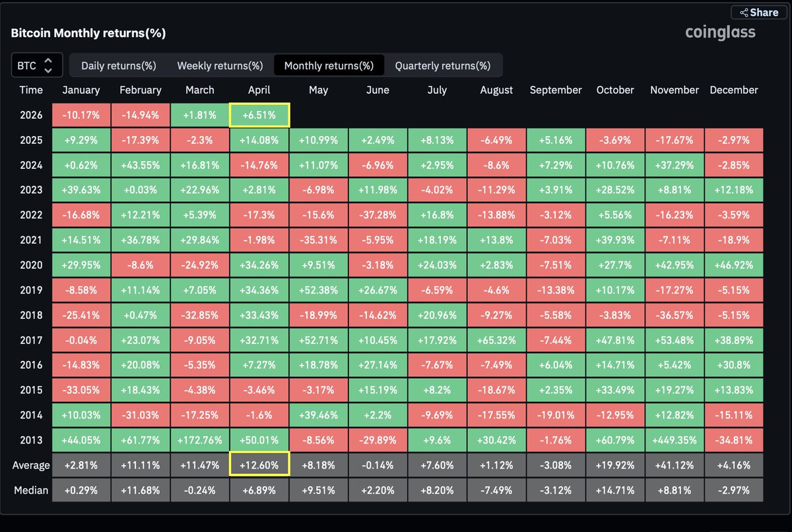Switch to Quarterly returns(%) tab

(442, 66)
